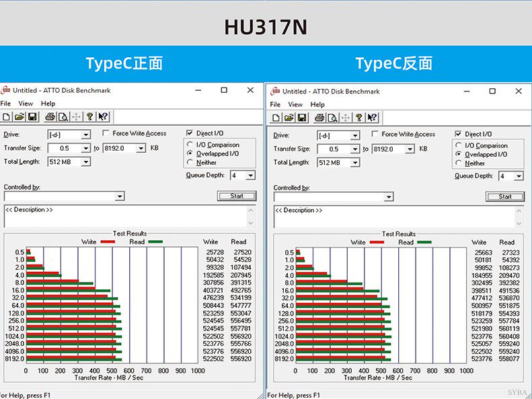Click About help icon in right ATTO window

[x=359, y=118]
